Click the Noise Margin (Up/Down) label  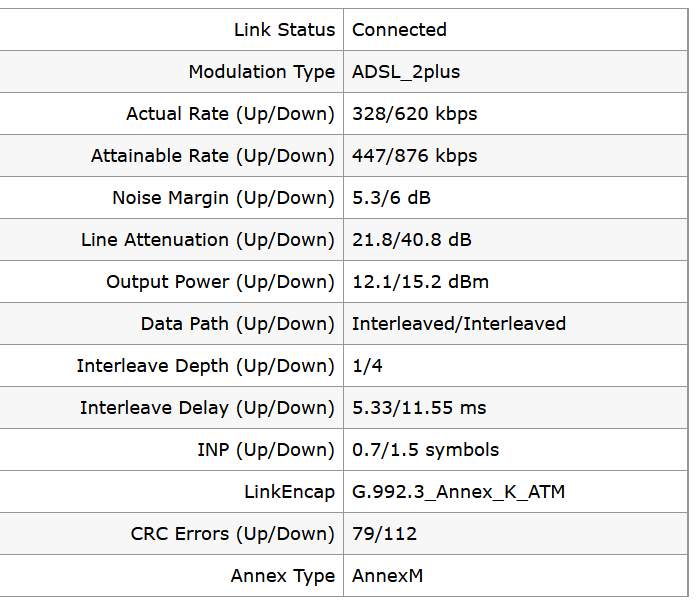(223, 198)
